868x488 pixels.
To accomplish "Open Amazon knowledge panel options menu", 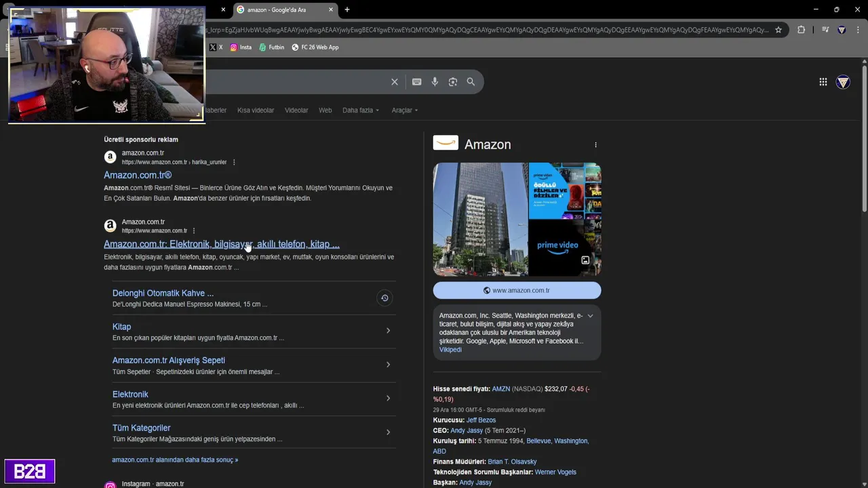I will click(x=595, y=145).
